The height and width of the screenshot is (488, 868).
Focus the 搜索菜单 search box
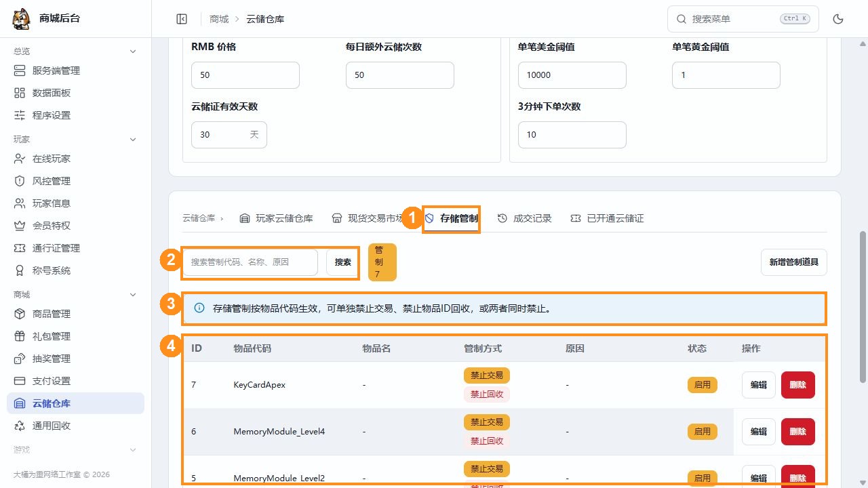click(x=743, y=19)
